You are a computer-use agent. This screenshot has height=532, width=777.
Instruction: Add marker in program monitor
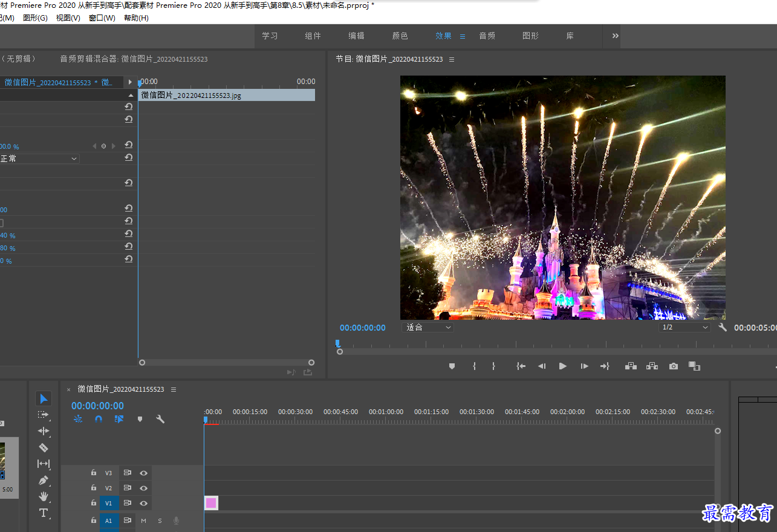[x=452, y=366]
